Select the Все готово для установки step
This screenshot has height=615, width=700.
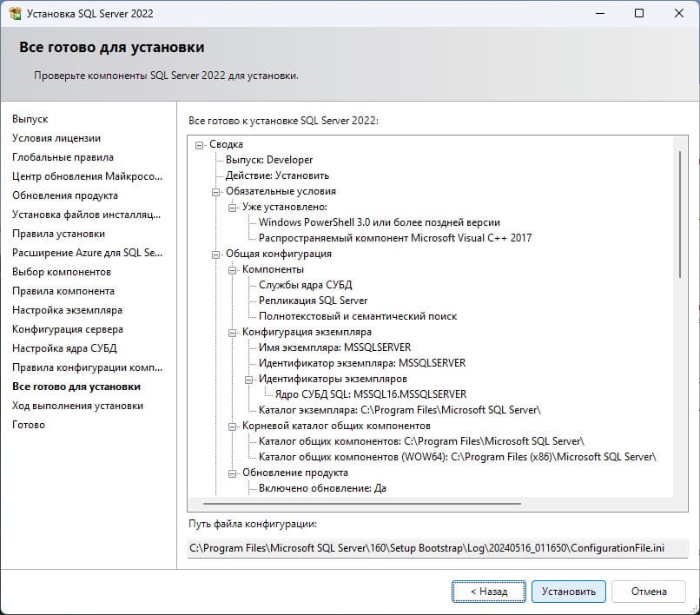tap(76, 387)
